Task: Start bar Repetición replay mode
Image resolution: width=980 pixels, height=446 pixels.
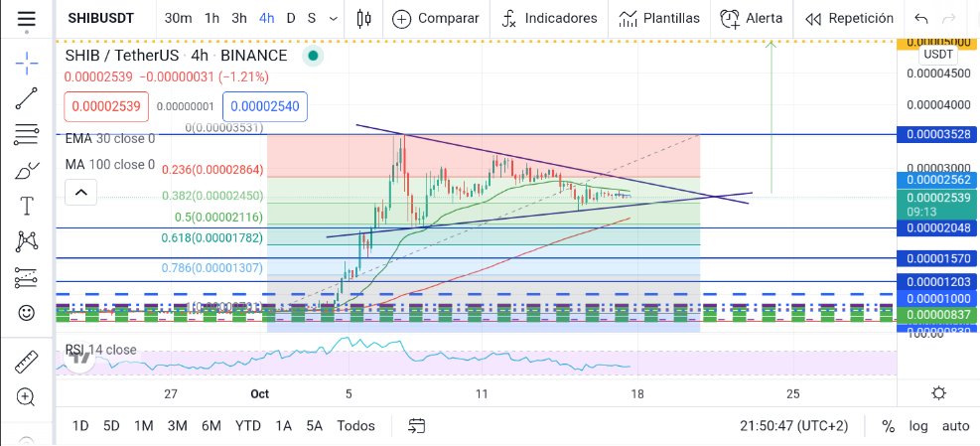Action: click(x=849, y=19)
